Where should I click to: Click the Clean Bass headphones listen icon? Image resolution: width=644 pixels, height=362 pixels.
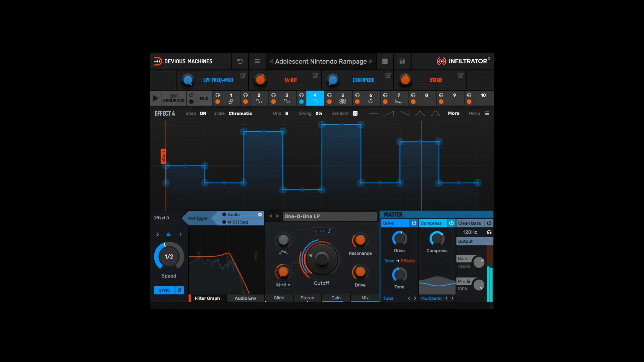tap(489, 232)
